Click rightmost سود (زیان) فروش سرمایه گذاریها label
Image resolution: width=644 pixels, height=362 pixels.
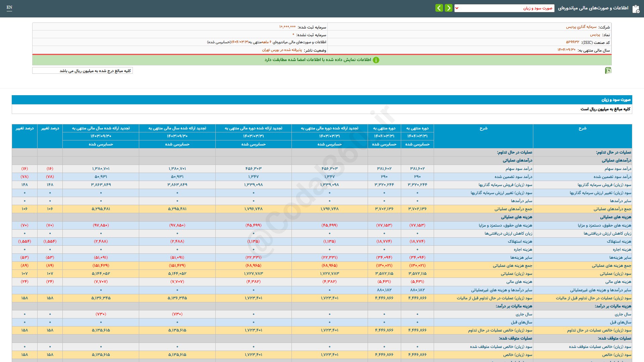(x=604, y=185)
